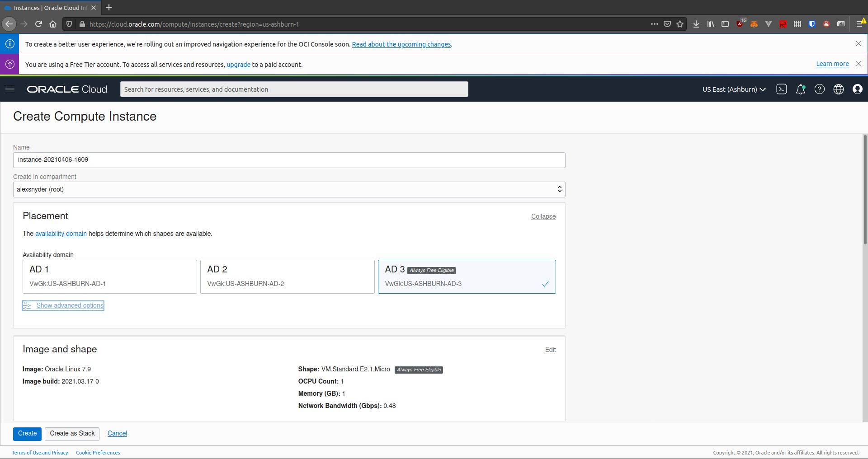Cancel the instance creation

pyautogui.click(x=118, y=433)
